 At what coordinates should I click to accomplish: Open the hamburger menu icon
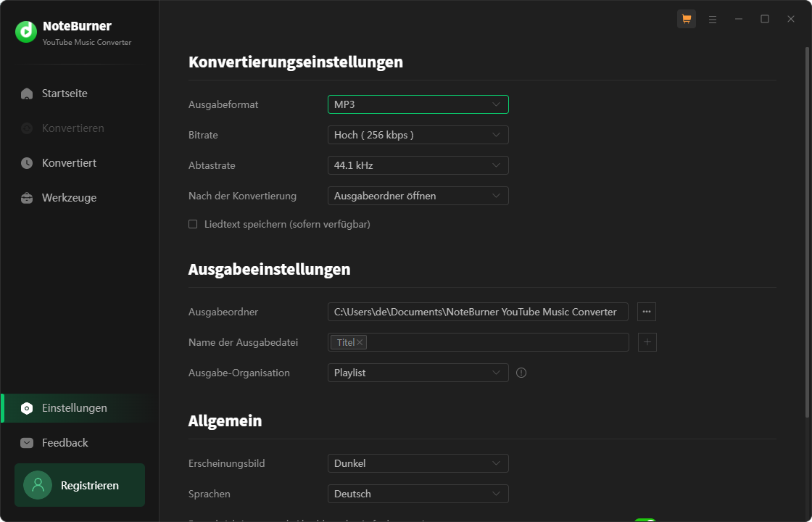[x=713, y=19]
